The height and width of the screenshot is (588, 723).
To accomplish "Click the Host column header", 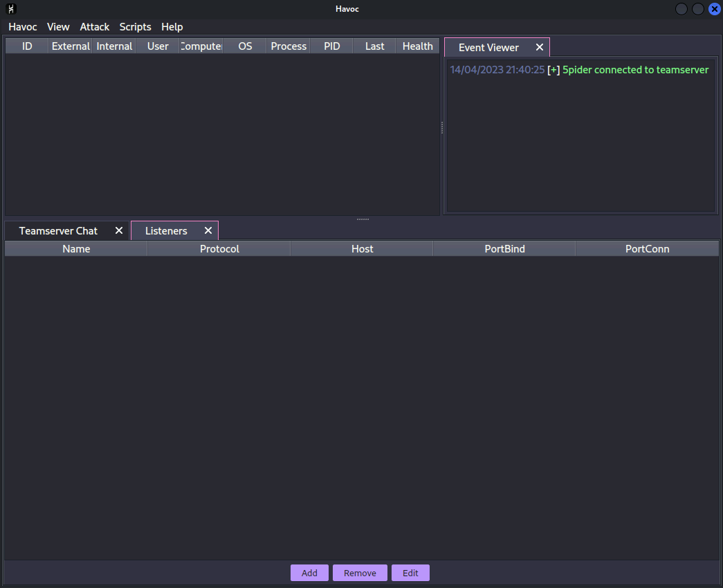I will (362, 249).
